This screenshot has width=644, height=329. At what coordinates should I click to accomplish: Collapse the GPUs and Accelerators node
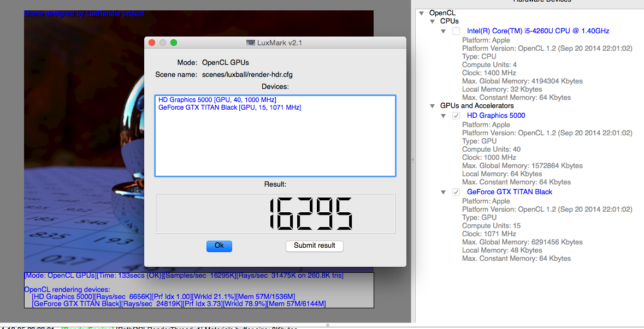point(432,106)
